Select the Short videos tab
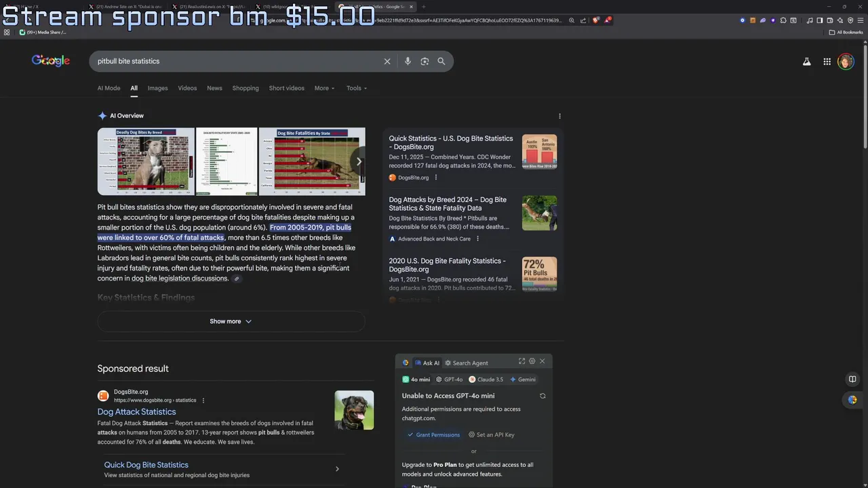The width and height of the screenshot is (868, 488). [x=286, y=88]
